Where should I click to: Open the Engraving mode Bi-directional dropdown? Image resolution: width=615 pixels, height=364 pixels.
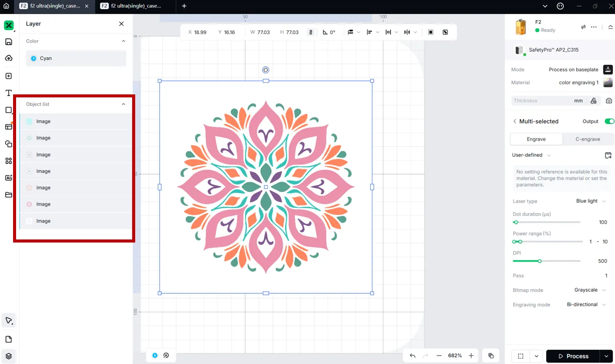tap(586, 305)
